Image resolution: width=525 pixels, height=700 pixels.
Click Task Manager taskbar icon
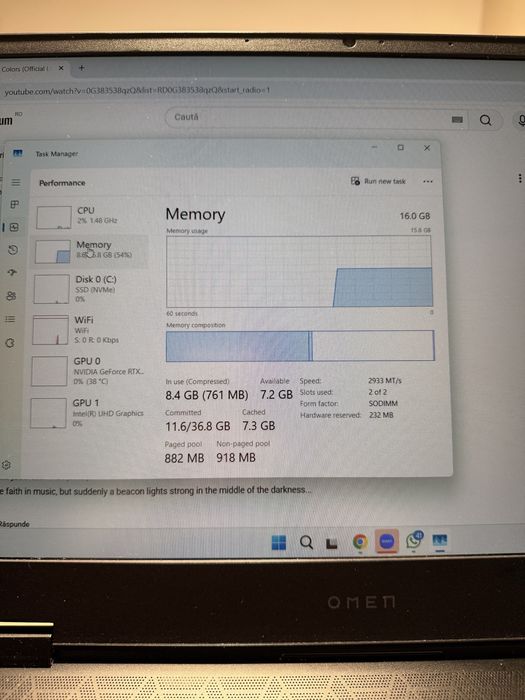pyautogui.click(x=440, y=541)
